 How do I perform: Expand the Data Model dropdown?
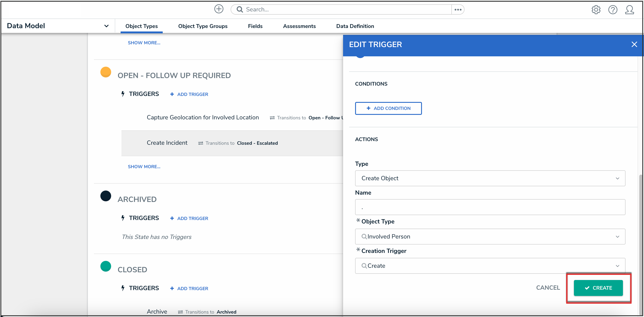(106, 26)
